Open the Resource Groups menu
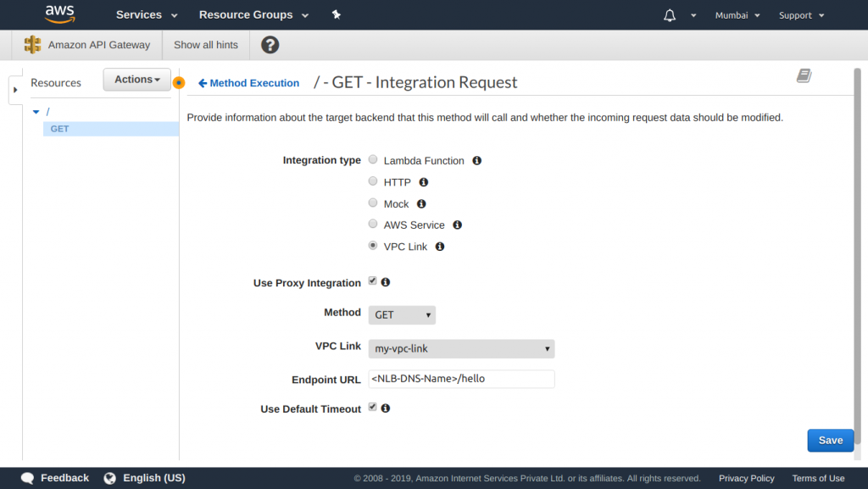The width and height of the screenshot is (868, 489). 246,14
